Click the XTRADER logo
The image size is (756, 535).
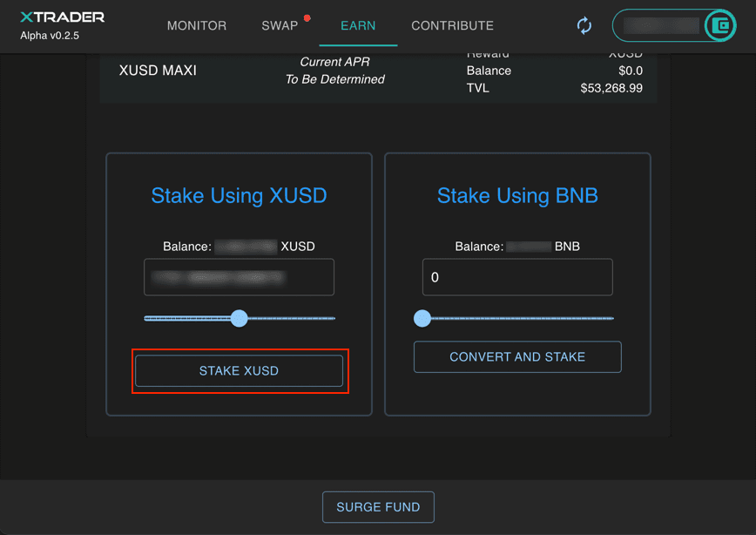(x=62, y=17)
